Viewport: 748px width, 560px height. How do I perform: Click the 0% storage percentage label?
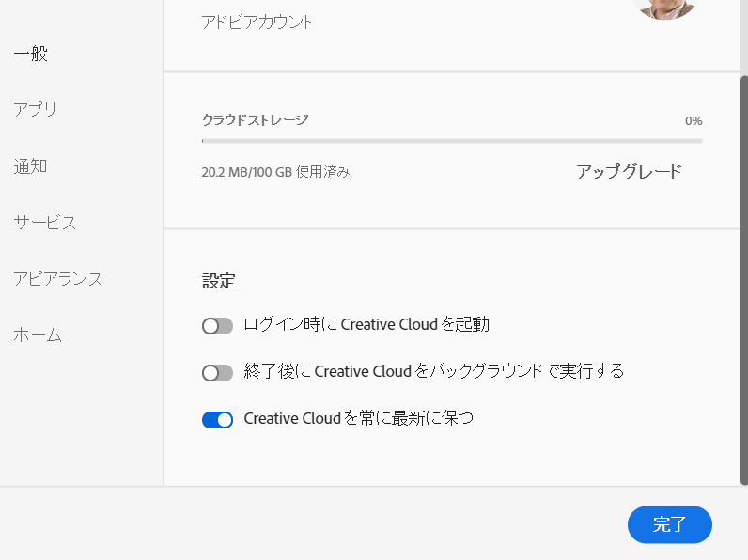pyautogui.click(x=693, y=121)
